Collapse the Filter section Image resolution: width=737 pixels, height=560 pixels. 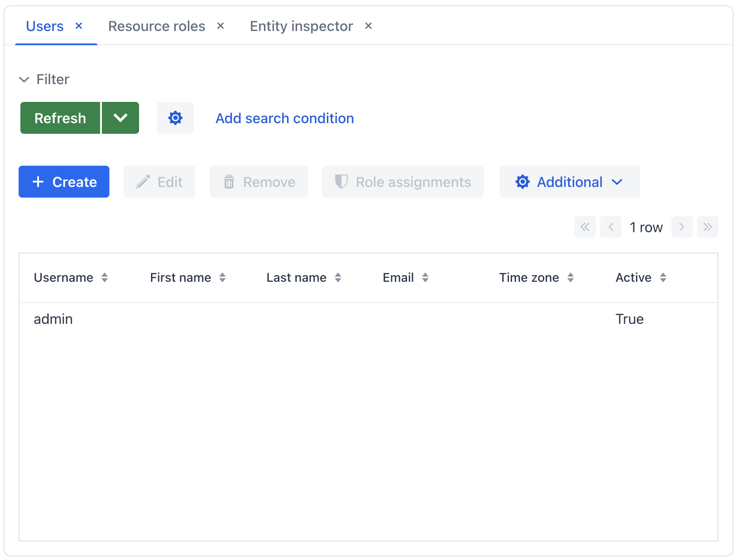tap(24, 80)
